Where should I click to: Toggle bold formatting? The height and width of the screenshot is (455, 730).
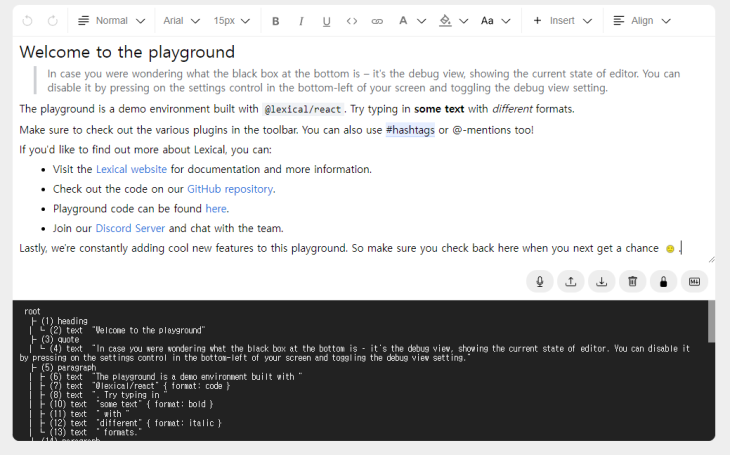click(276, 21)
